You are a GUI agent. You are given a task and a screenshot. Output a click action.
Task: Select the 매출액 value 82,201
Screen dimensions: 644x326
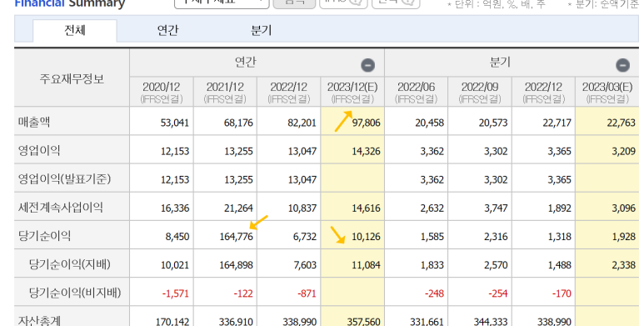click(x=302, y=123)
